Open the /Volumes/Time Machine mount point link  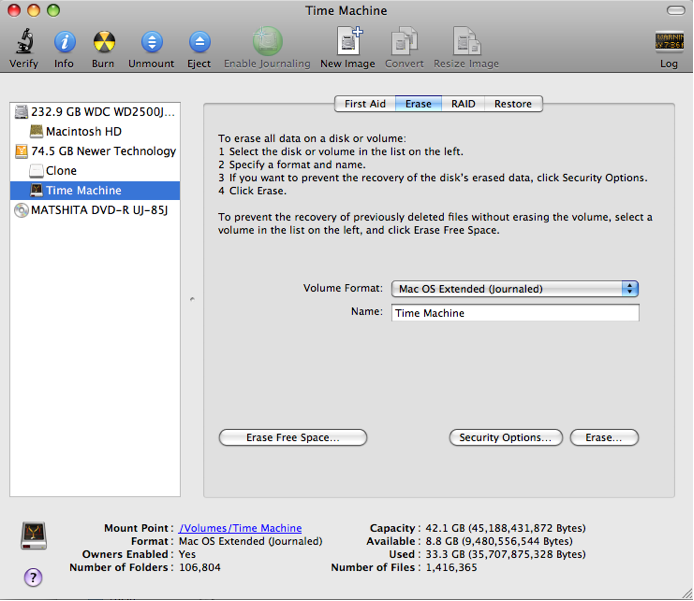[x=240, y=528]
